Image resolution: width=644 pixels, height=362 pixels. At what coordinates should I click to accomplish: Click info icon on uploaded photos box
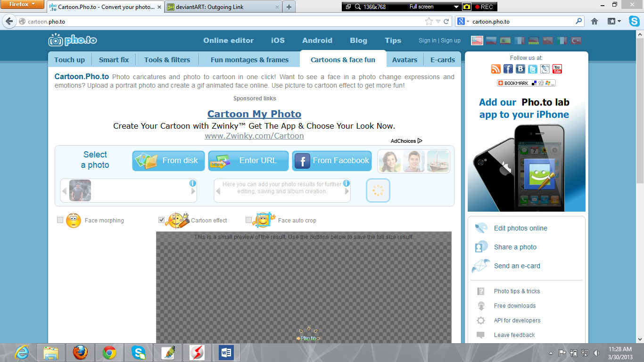pos(192,183)
